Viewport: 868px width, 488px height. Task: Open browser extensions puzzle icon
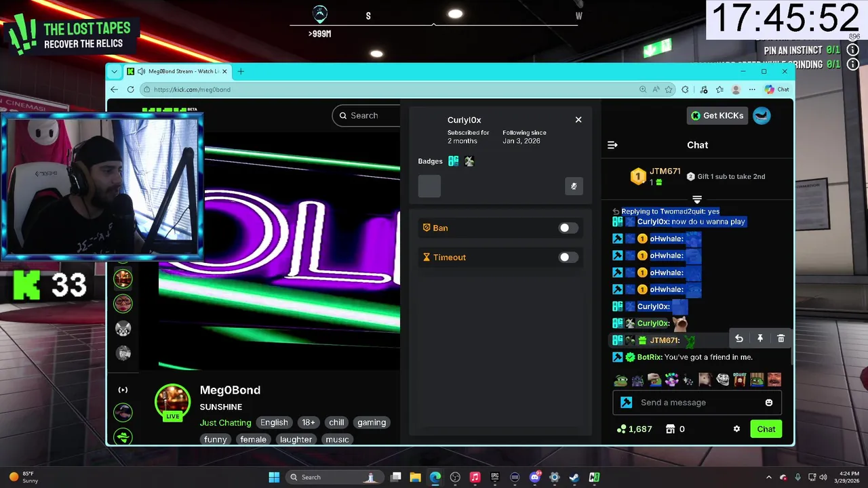coord(686,89)
